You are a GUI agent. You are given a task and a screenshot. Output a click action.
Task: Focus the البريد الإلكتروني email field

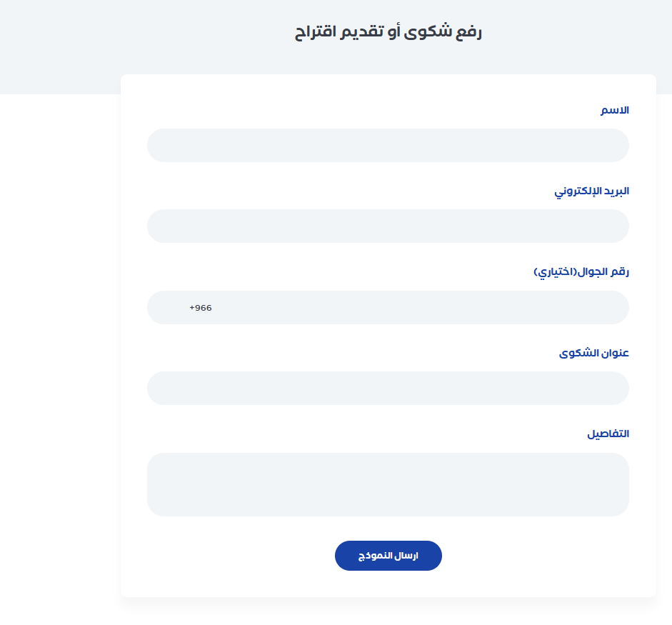click(388, 226)
